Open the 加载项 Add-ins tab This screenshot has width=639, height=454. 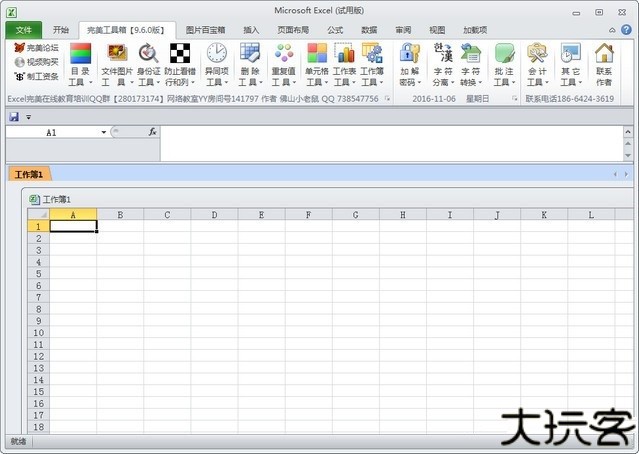click(x=475, y=30)
